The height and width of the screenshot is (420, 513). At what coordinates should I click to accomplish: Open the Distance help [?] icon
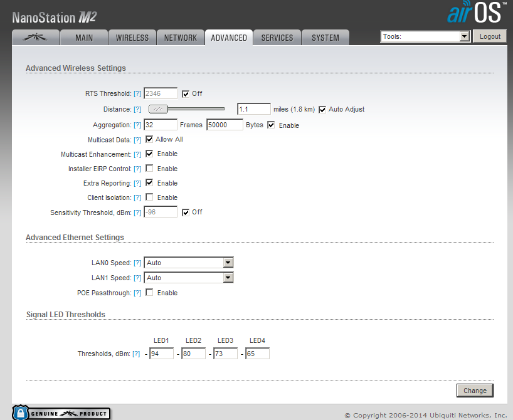pos(137,109)
